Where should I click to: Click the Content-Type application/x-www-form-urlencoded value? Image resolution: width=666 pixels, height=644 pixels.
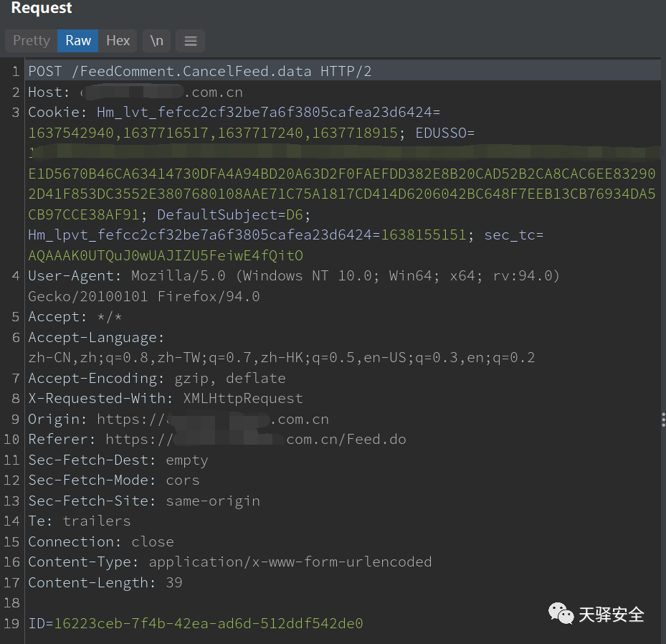click(290, 562)
